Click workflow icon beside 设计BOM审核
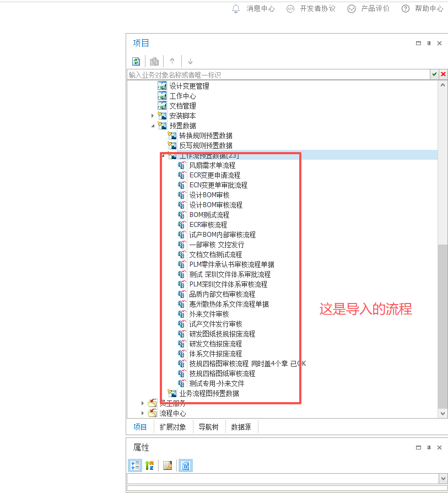Viewport: 448px width, 493px height. (x=182, y=195)
